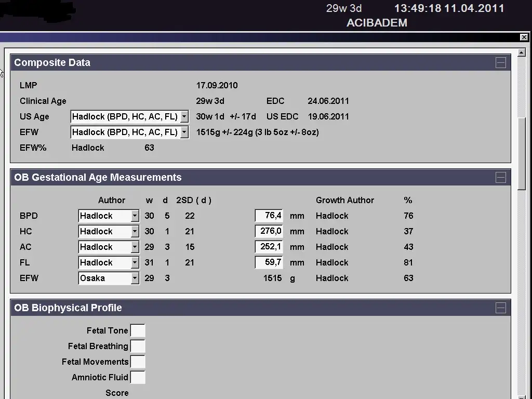Collapse the OB Gestational Age Measurements section
The height and width of the screenshot is (399, 532).
point(500,178)
